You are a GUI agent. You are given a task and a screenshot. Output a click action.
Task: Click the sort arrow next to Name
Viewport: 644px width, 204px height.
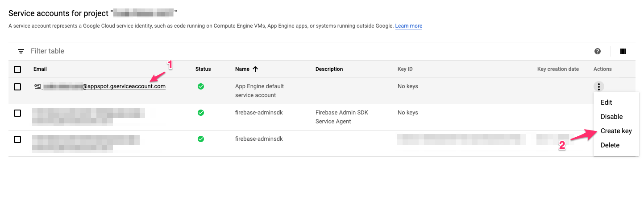click(255, 69)
